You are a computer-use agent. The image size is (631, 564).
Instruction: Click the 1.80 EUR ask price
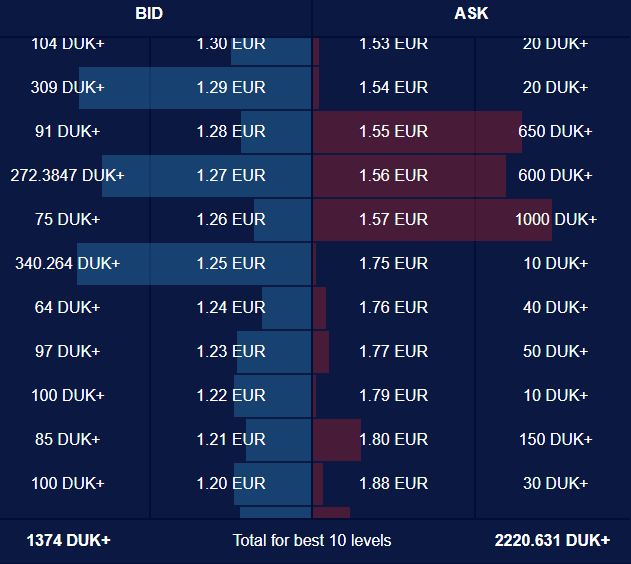pyautogui.click(x=393, y=439)
